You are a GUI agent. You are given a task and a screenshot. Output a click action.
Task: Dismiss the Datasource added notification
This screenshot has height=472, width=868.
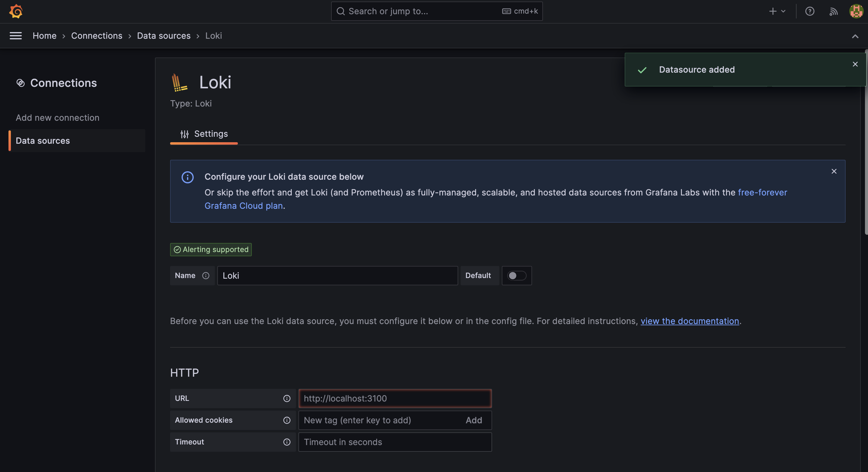coord(855,64)
